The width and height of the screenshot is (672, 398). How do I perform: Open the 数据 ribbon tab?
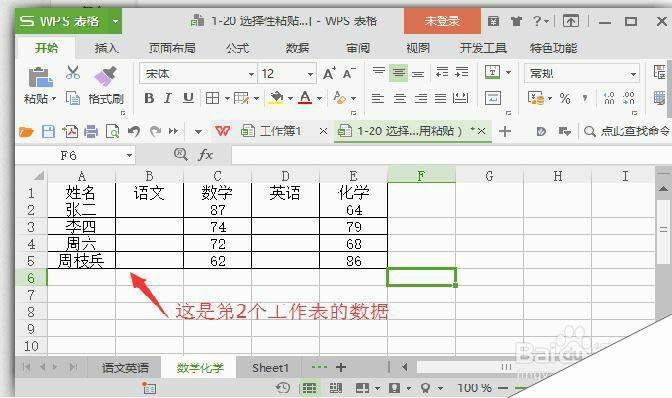(297, 48)
